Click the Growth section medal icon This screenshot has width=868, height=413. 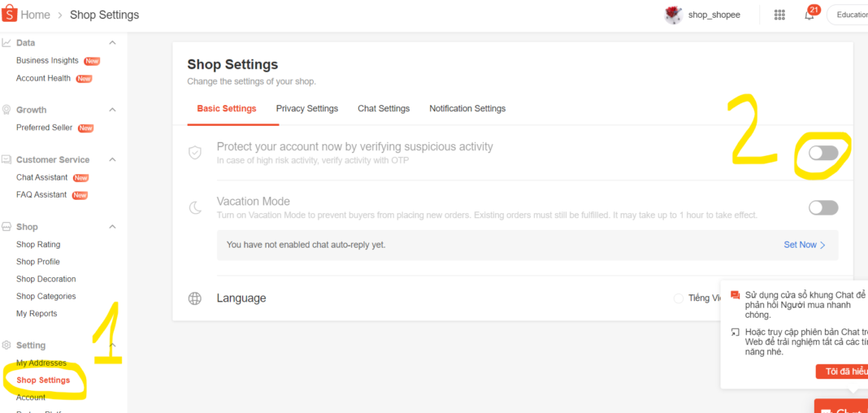tap(7, 110)
